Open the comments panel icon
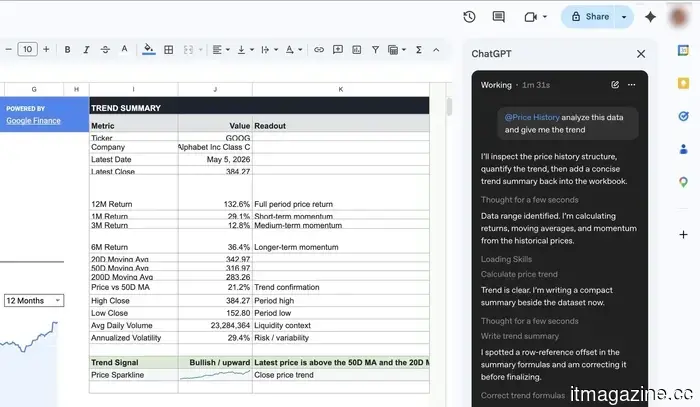Screen dimensions: 700x407 pyautogui.click(x=499, y=17)
